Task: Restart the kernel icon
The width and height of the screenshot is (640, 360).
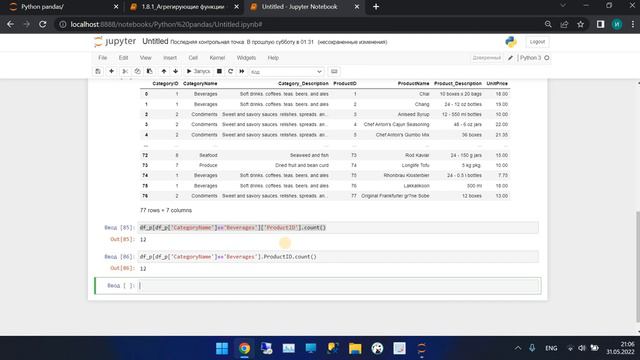Action: click(x=231, y=71)
